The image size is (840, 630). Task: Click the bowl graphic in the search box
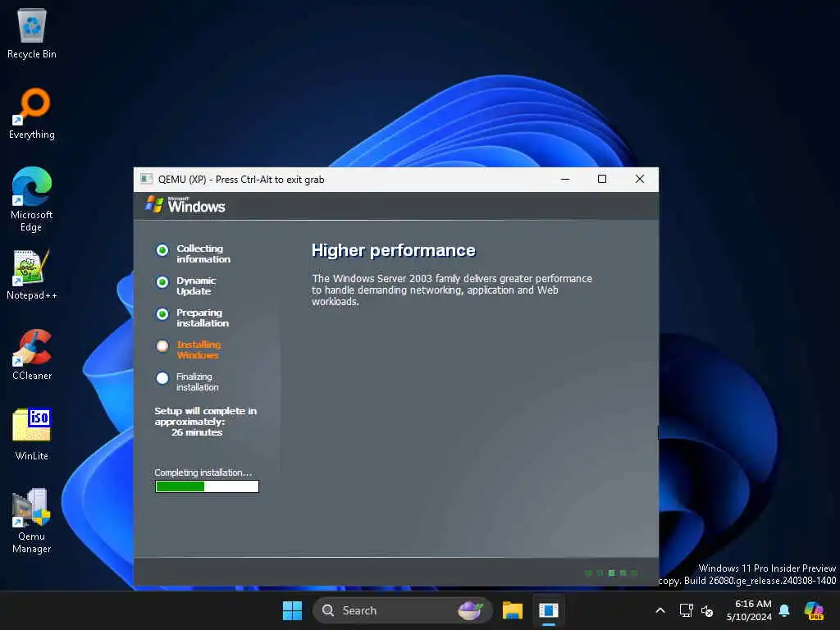coord(470,610)
